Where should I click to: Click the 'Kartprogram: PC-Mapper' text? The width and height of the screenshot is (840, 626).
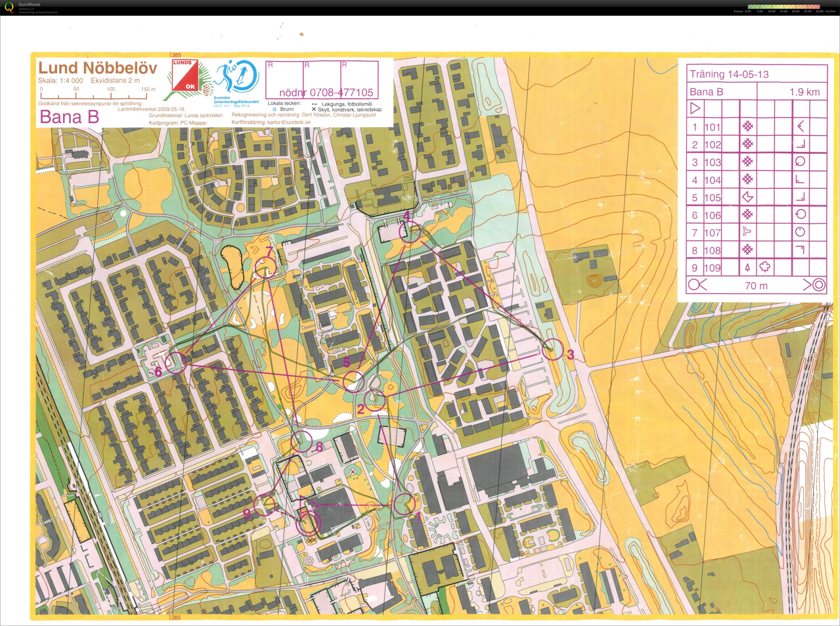tap(178, 123)
